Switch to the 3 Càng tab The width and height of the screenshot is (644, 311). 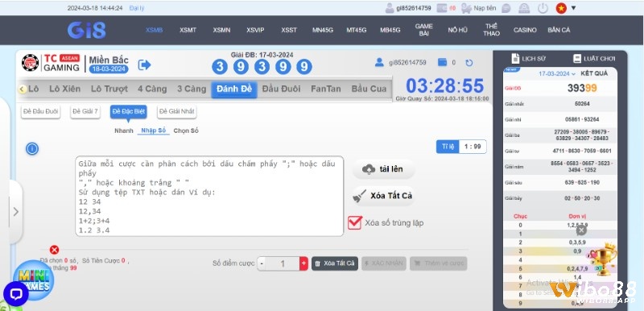[192, 89]
